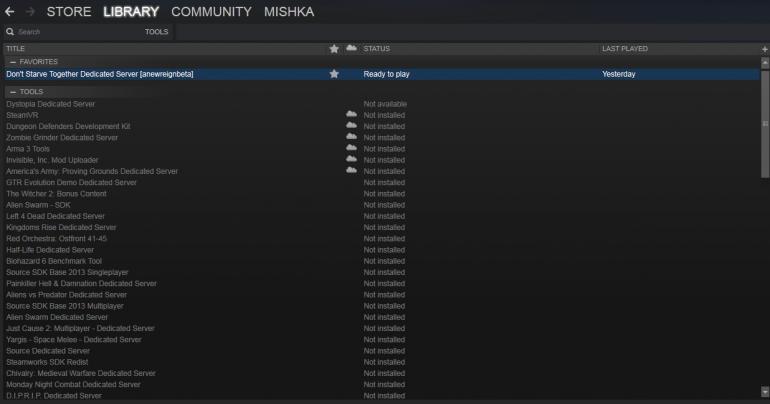Viewport: 770px width, 404px height.
Task: Collapse the Tools category section
Action: [13, 92]
